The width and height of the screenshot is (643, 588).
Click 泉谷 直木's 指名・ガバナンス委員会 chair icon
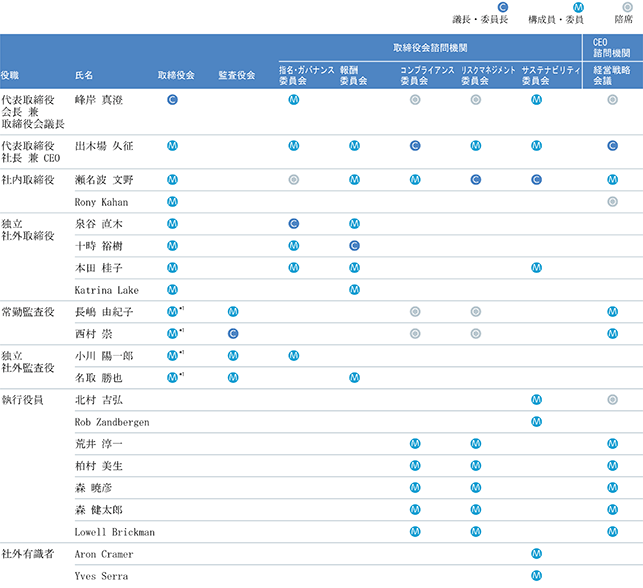click(294, 223)
